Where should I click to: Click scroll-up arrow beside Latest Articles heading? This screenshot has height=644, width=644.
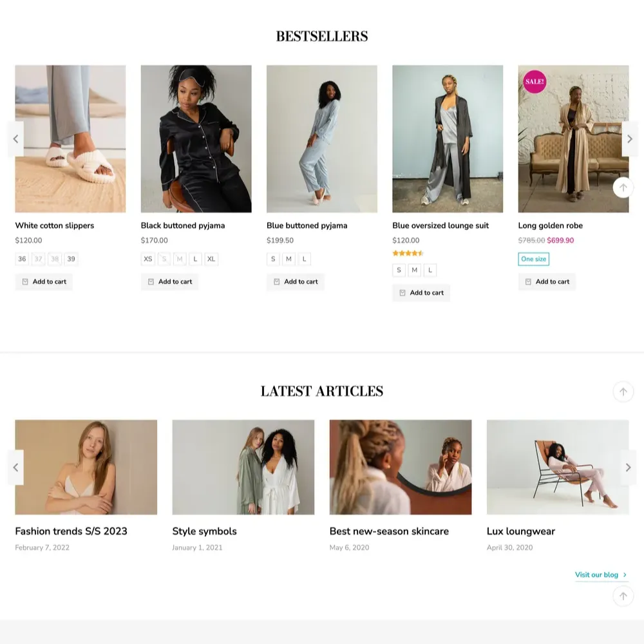[x=623, y=392]
